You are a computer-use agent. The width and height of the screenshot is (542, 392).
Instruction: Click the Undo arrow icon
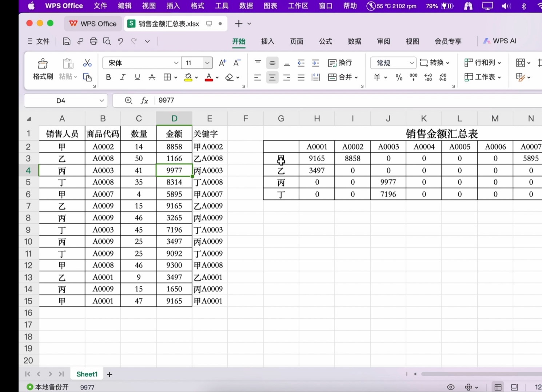pos(120,41)
